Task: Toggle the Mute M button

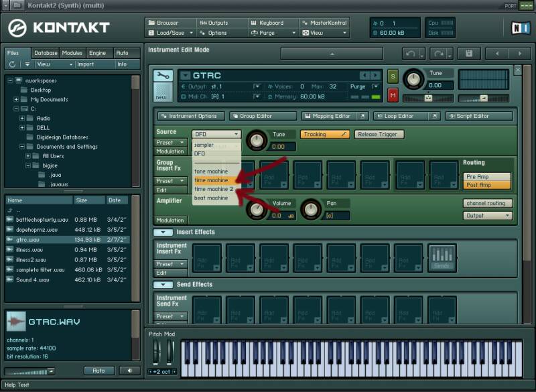Action: pyautogui.click(x=393, y=95)
